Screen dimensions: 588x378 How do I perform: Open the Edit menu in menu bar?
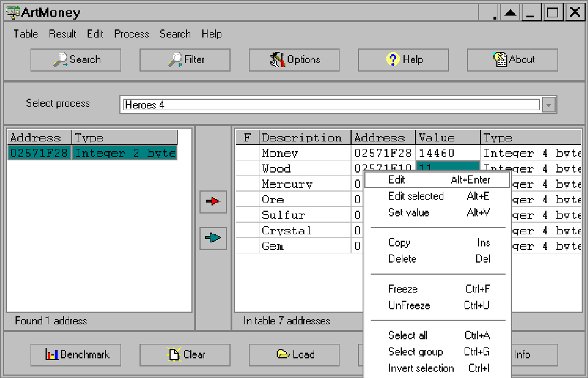point(95,34)
